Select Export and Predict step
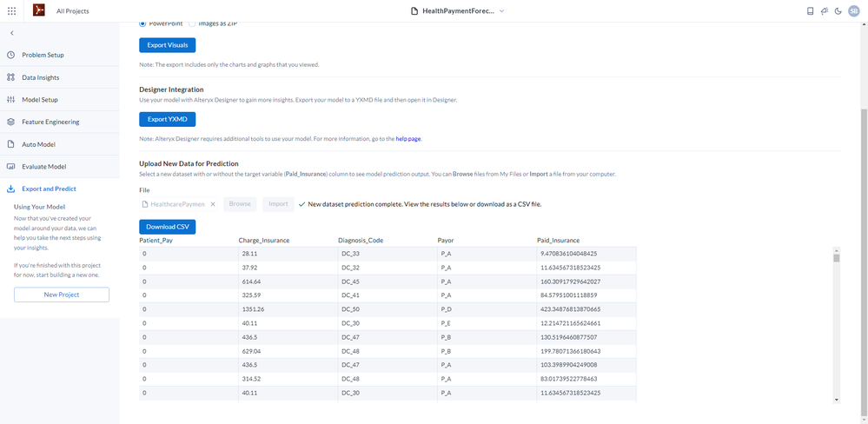 [60, 189]
